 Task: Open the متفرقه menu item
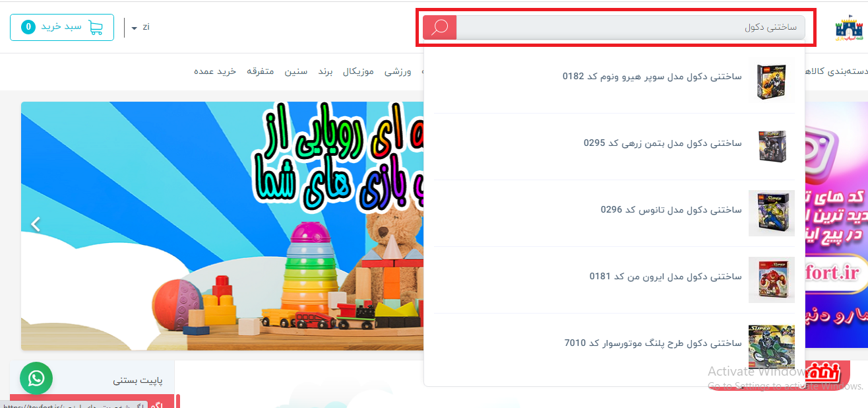point(261,71)
